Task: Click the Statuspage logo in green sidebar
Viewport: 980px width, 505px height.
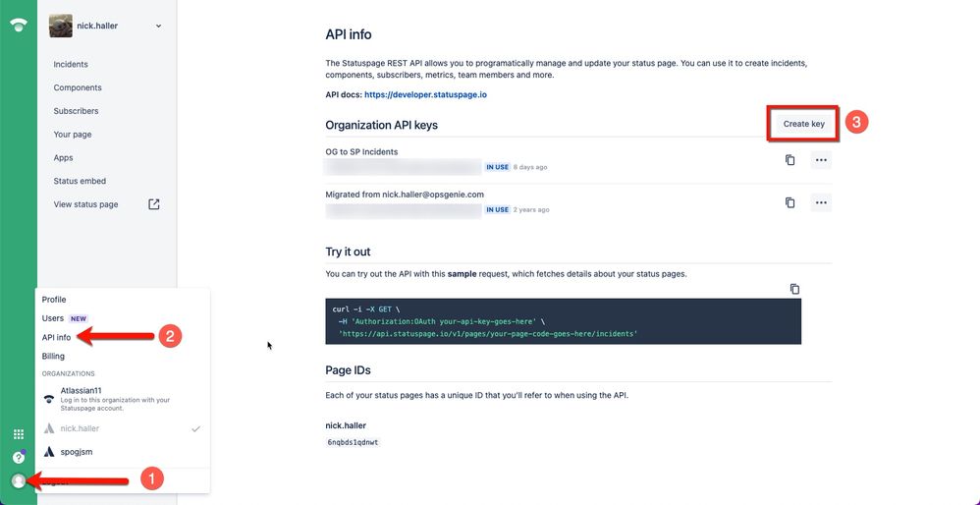Action: [x=19, y=25]
